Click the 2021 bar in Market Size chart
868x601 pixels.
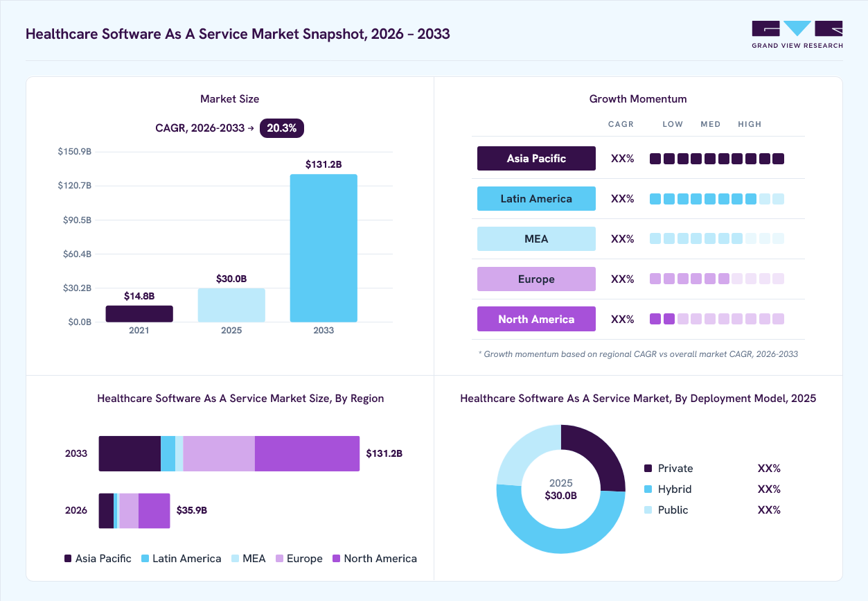point(139,314)
